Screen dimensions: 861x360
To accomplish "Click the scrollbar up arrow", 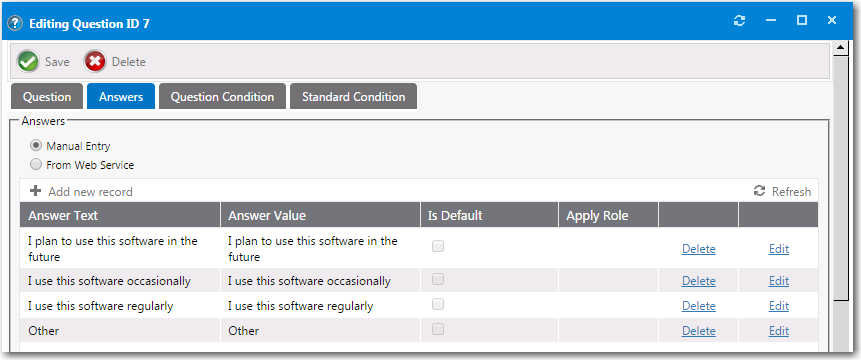I will point(841,49).
